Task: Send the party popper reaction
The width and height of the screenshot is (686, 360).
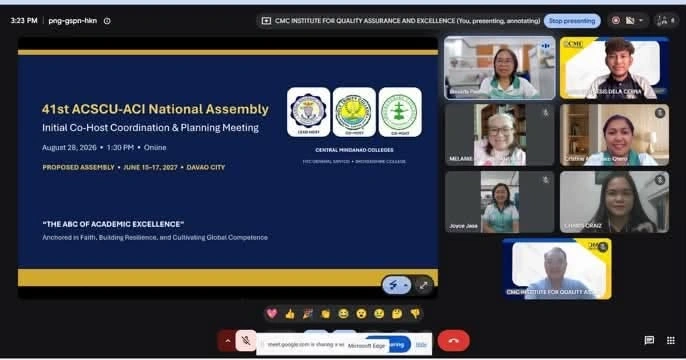Action: pos(308,313)
